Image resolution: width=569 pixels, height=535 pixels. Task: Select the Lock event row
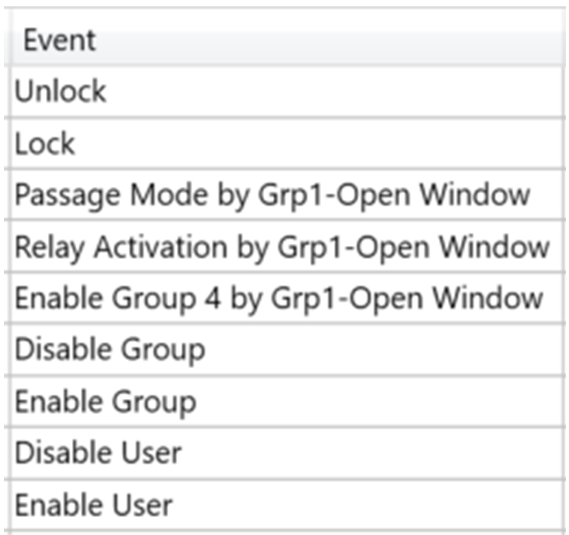(288, 144)
